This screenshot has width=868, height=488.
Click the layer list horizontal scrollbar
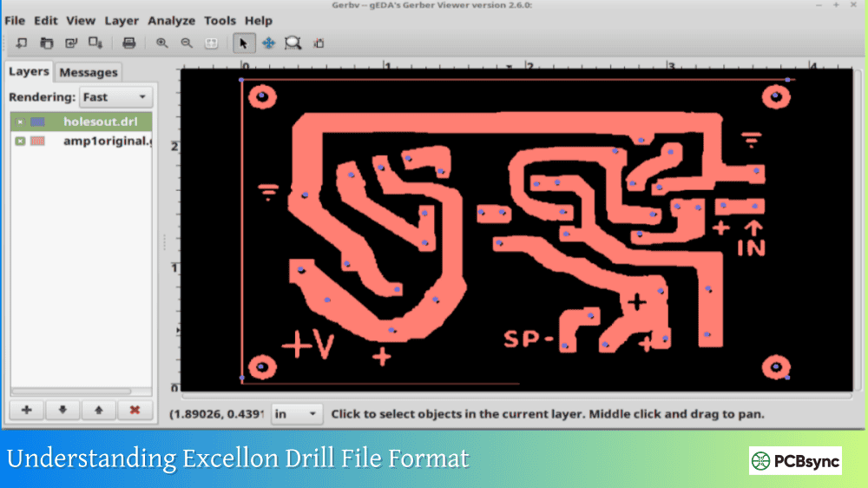tap(71, 391)
